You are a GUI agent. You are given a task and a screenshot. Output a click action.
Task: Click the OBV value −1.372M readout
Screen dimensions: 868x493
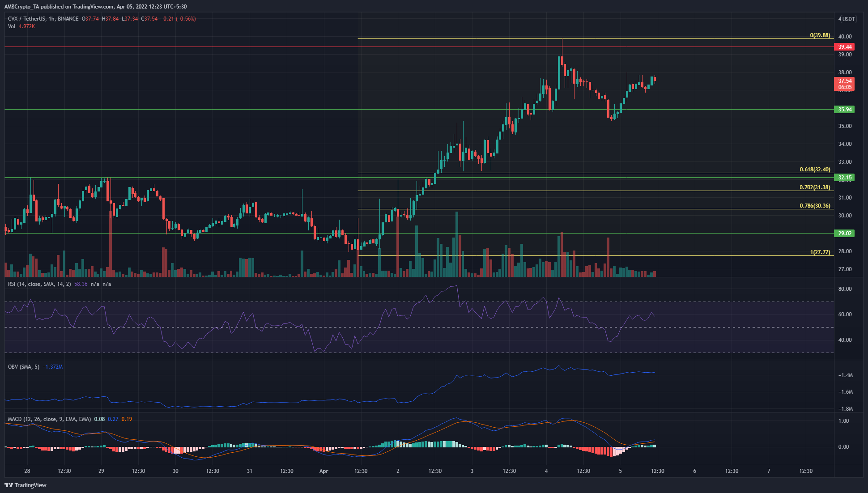[53, 366]
